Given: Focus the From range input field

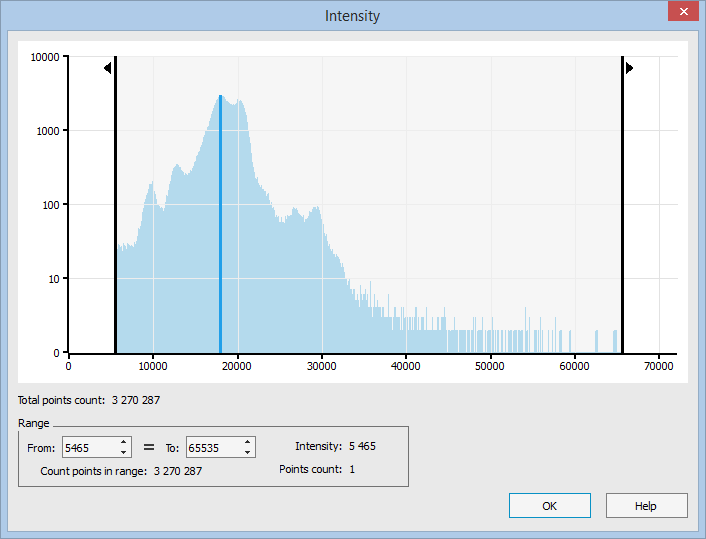Looking at the screenshot, I should coord(89,447).
